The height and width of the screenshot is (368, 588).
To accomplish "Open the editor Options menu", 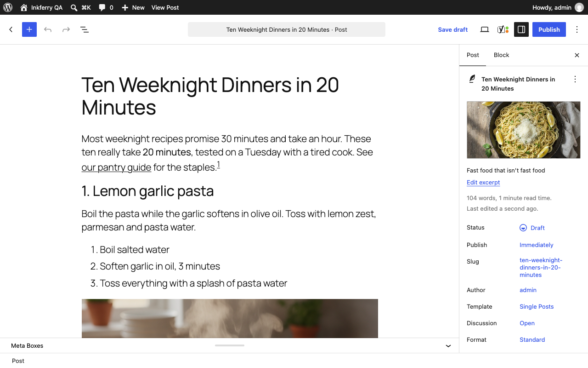I will [577, 29].
